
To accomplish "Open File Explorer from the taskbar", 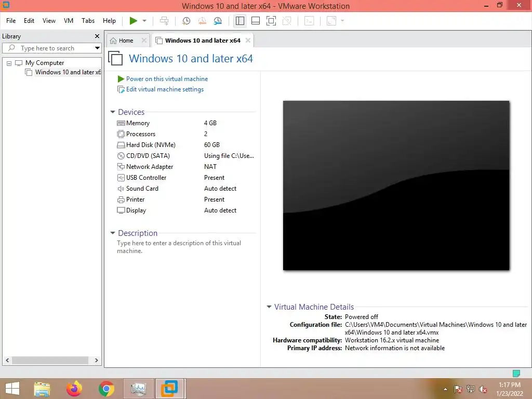I will click(x=42, y=389).
